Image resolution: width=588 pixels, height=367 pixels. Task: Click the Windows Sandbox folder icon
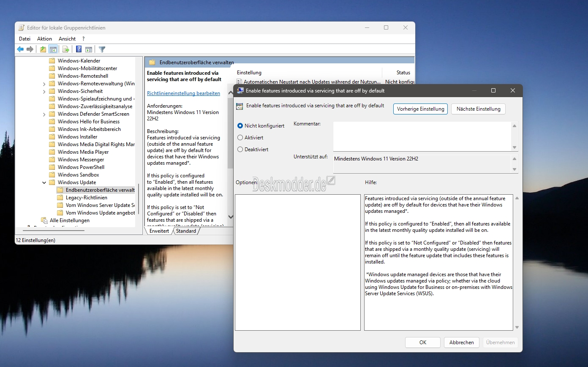[x=52, y=175]
